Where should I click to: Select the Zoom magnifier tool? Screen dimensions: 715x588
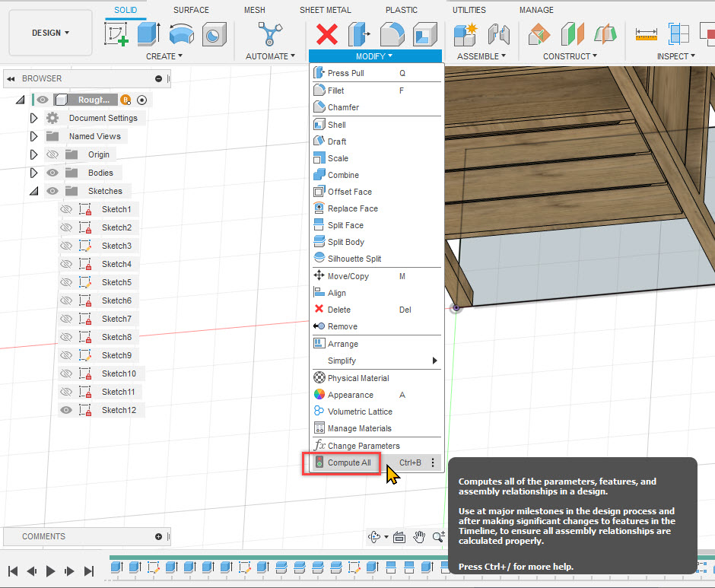439,537
